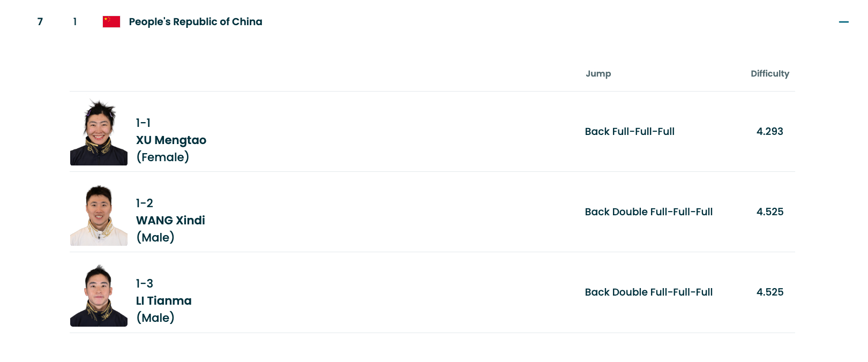
Task: Click the 4.293 difficulty value
Action: [770, 132]
